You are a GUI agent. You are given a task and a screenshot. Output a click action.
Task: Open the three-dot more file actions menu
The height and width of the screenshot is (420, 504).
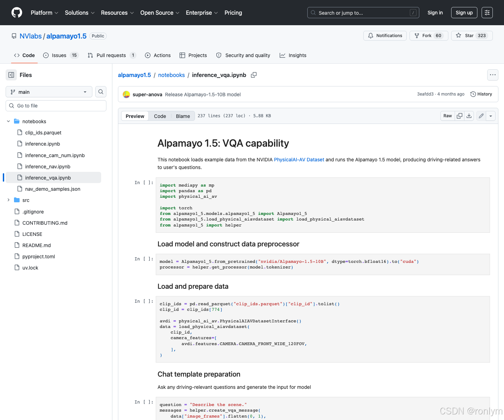tap(493, 75)
